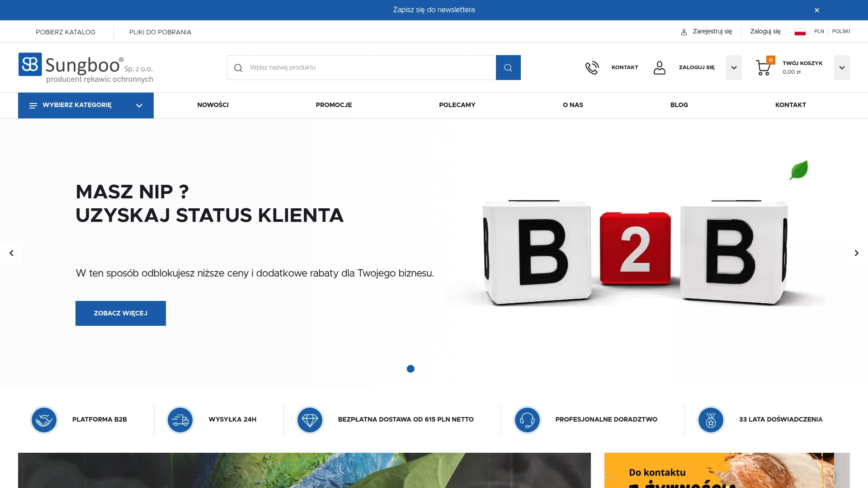868x488 pixels.
Task: Select the carousel pagination dot
Action: point(411,369)
